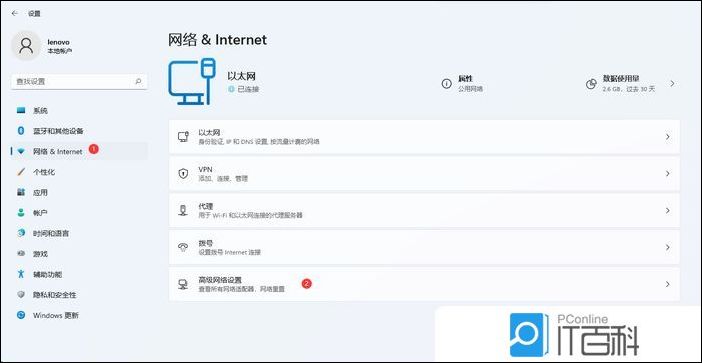This screenshot has height=363, width=702.
Task: Click the 以太网 row monitor icon
Action: coord(183,137)
